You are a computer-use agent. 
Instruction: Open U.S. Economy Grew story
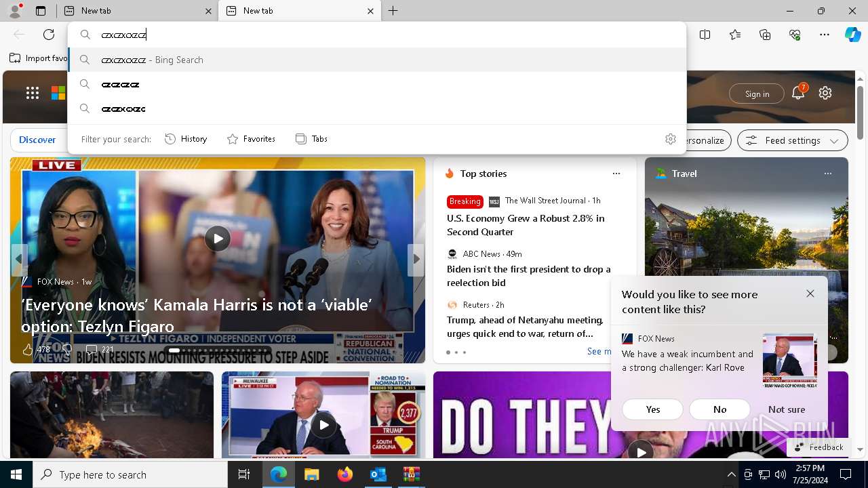pyautogui.click(x=526, y=225)
